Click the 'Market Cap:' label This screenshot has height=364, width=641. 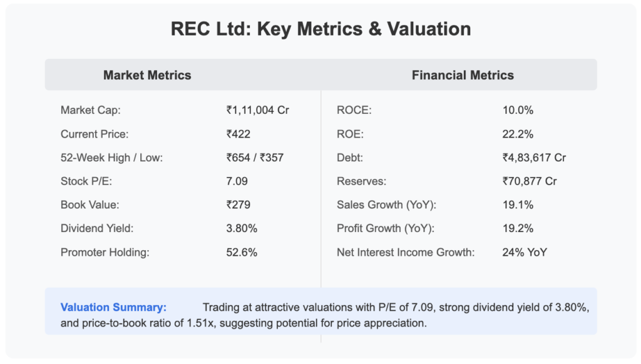90,110
